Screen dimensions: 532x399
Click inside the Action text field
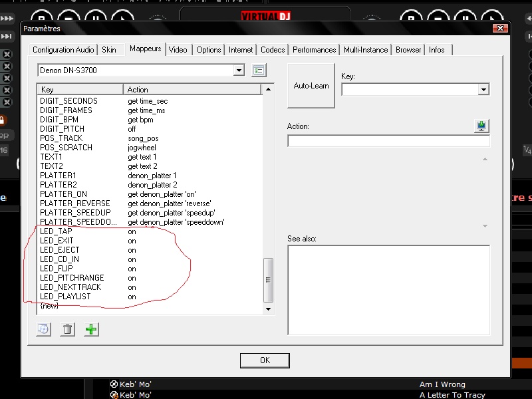tap(388, 141)
